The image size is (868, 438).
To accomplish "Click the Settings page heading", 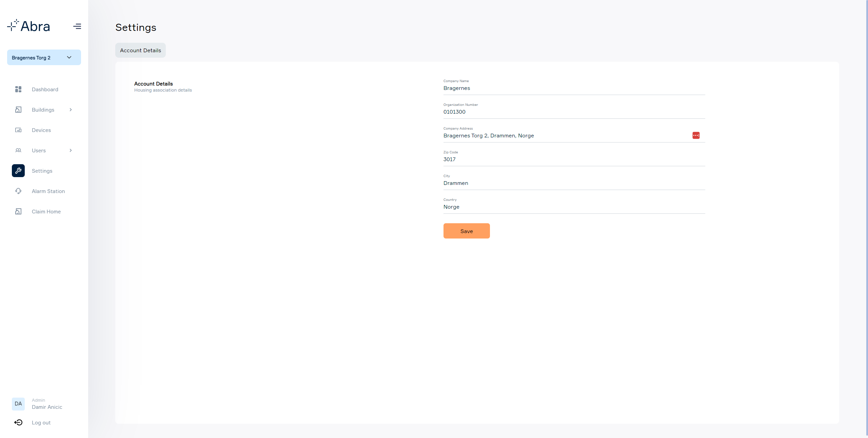I will click(x=136, y=27).
